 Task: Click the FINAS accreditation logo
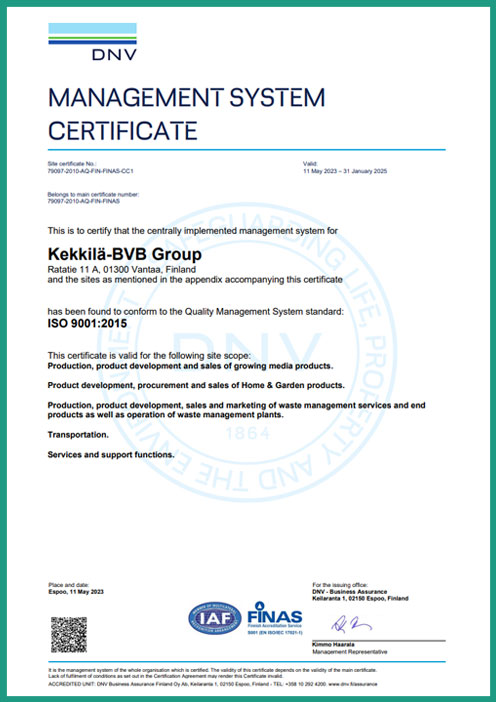point(275,618)
